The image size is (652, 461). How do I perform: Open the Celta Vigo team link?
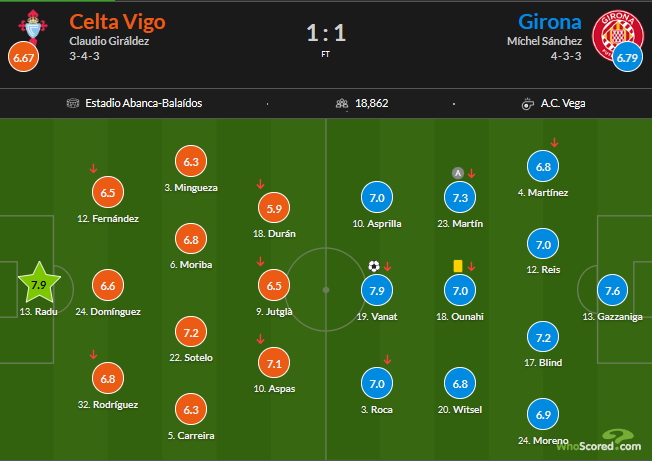click(118, 21)
